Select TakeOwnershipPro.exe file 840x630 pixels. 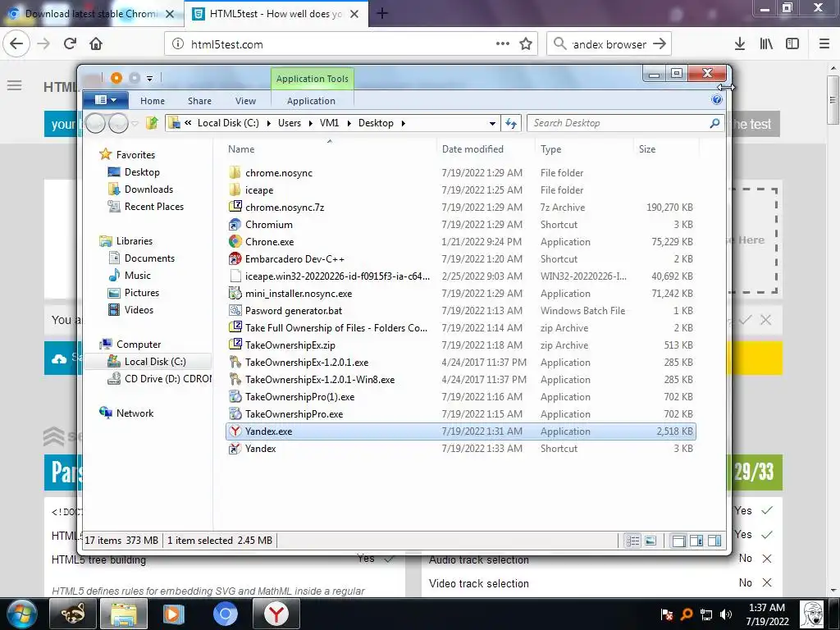(294, 414)
